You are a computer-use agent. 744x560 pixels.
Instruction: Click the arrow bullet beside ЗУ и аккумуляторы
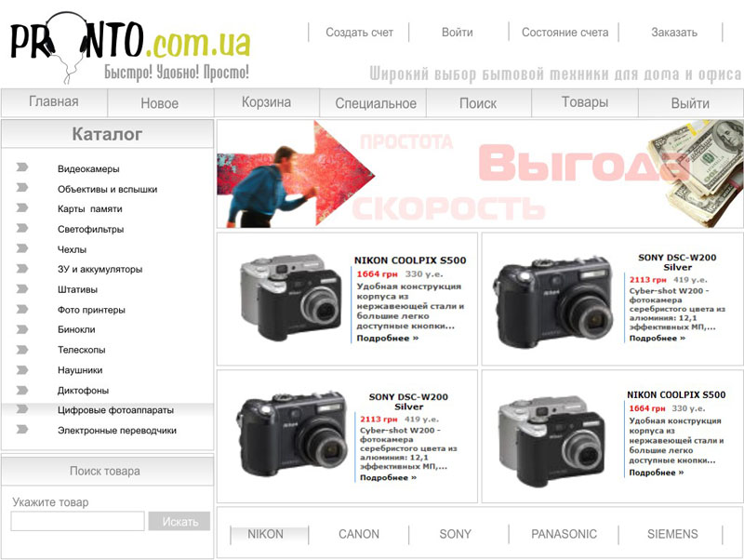pos(22,269)
